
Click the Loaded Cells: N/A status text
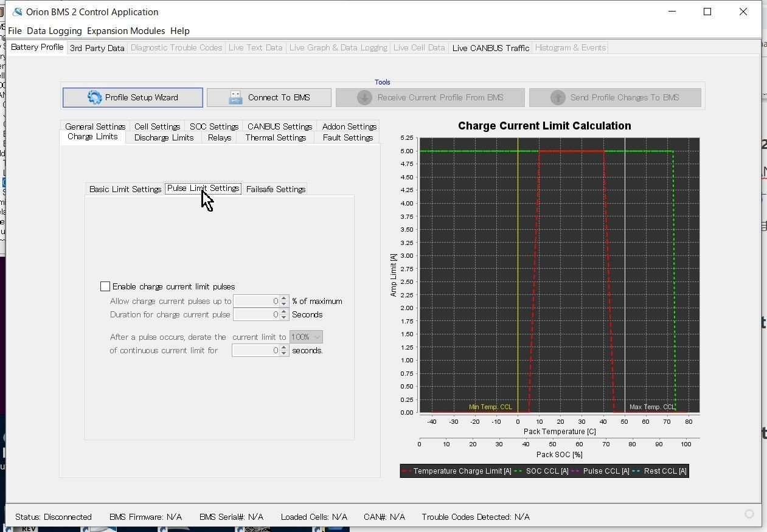point(314,517)
